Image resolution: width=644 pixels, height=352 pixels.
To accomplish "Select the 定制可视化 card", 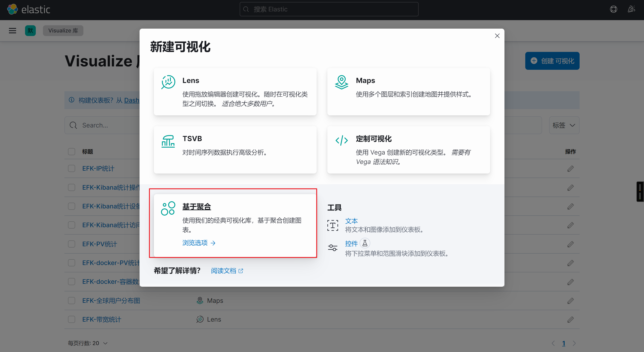I will 409,150.
